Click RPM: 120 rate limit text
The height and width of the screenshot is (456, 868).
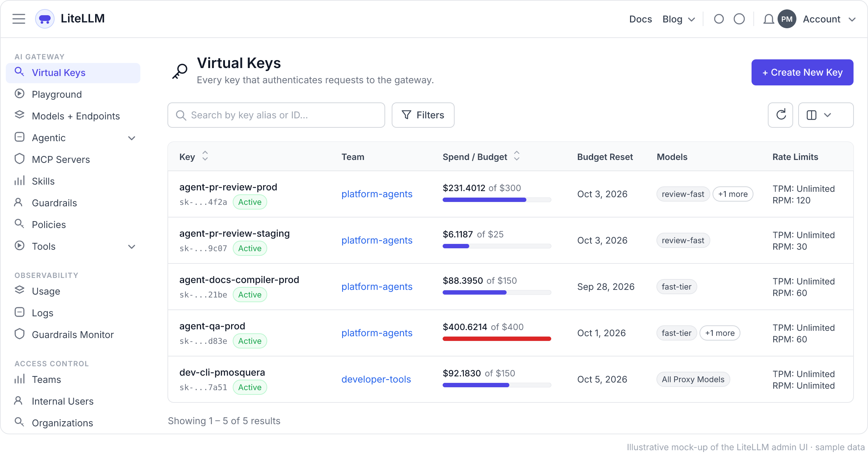pyautogui.click(x=791, y=200)
